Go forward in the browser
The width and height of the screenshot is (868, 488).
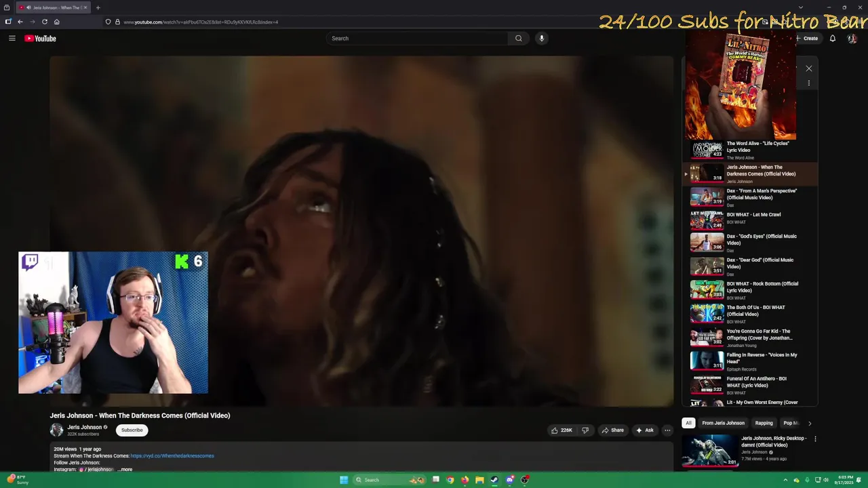(x=32, y=22)
